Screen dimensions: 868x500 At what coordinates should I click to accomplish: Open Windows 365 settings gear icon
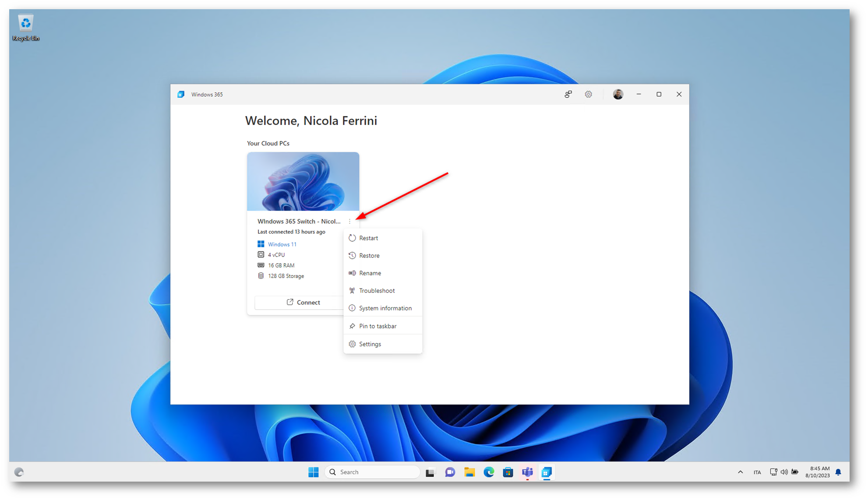(x=588, y=94)
